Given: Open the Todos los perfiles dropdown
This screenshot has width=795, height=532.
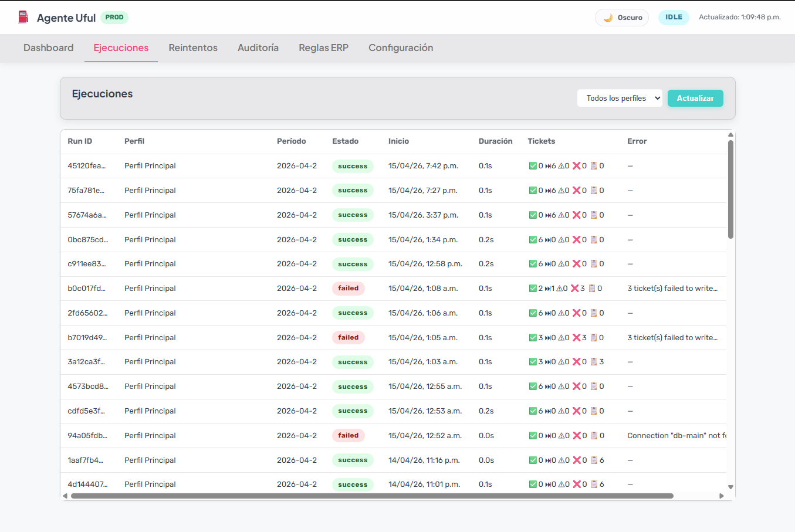Looking at the screenshot, I should click(x=620, y=98).
